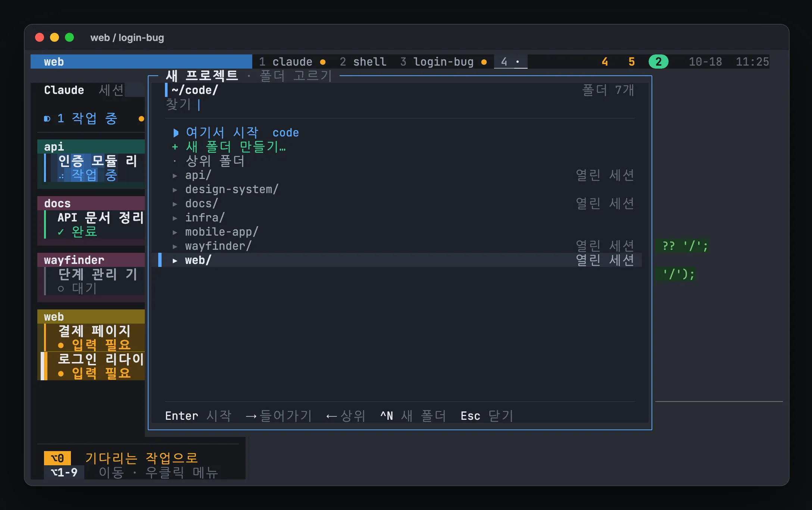Viewport: 812px width, 510px height.
Task: Click the 폴더 7개 count
Action: point(608,90)
